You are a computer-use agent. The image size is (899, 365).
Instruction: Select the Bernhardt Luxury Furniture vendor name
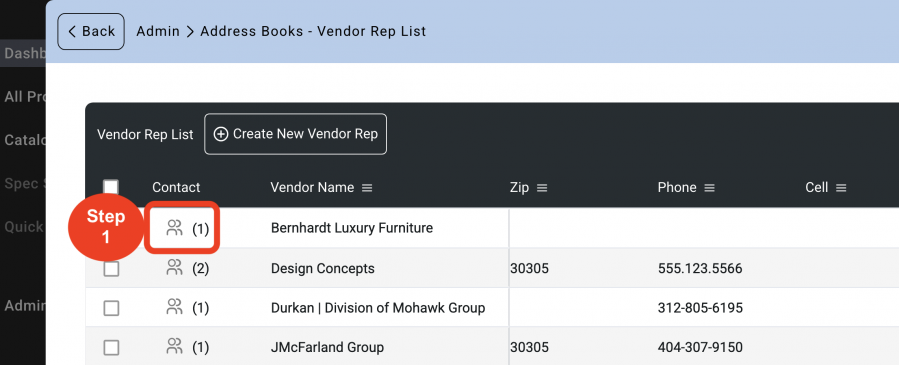pyautogui.click(x=352, y=228)
